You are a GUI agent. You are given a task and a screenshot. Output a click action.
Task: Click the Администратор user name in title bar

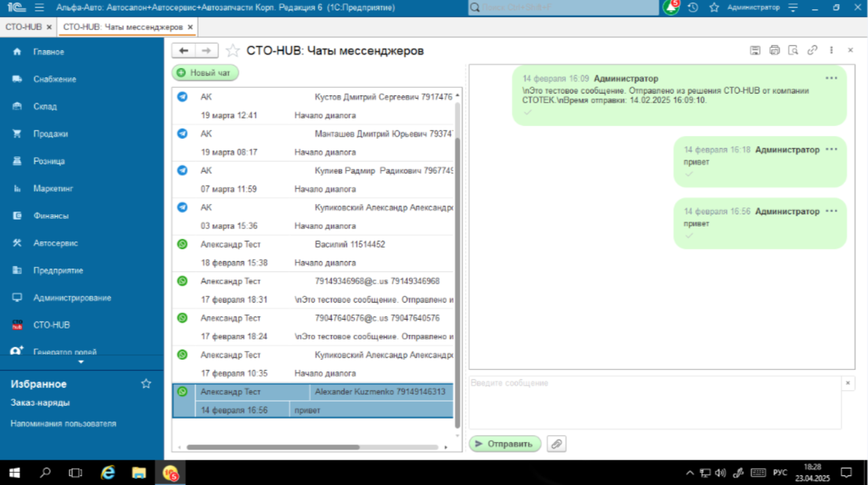[753, 7]
